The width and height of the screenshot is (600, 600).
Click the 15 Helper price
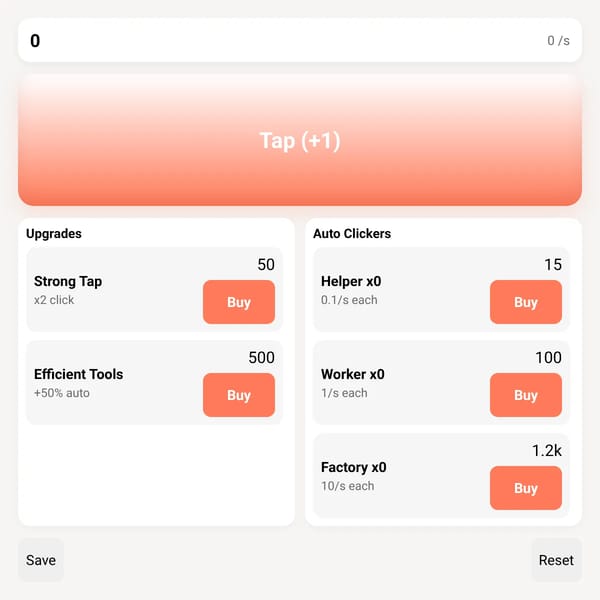click(553, 264)
